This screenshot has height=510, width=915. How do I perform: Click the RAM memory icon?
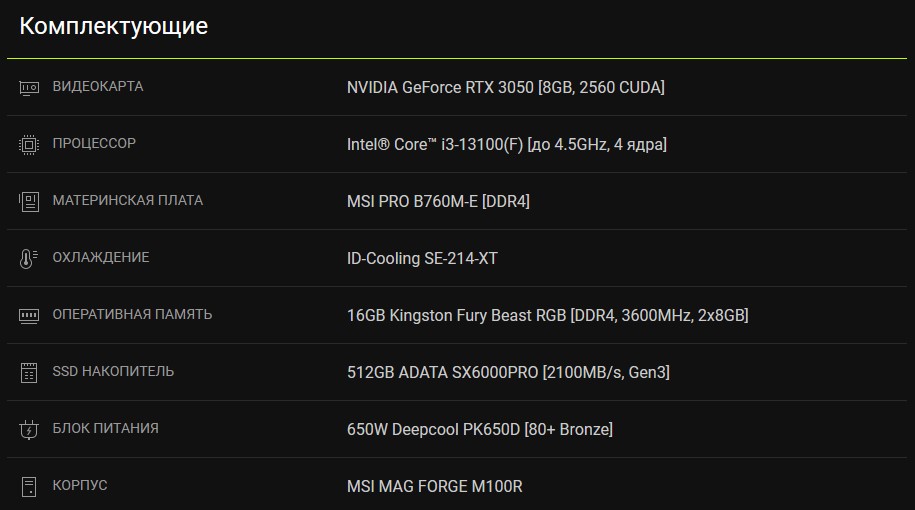coord(29,315)
